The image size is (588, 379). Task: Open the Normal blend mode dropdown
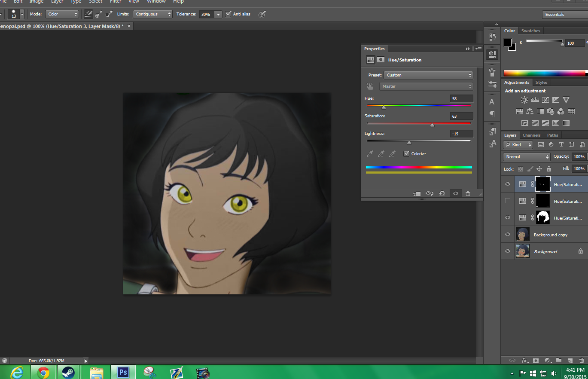527,157
